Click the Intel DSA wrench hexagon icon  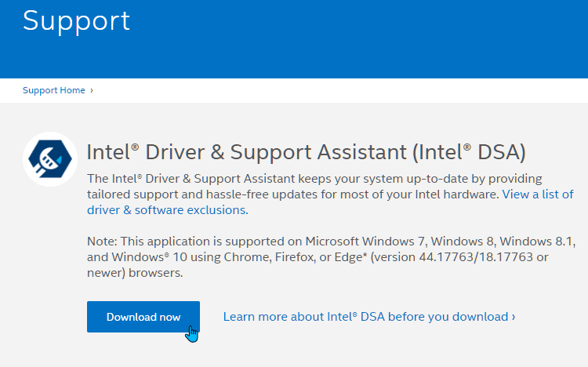point(50,159)
